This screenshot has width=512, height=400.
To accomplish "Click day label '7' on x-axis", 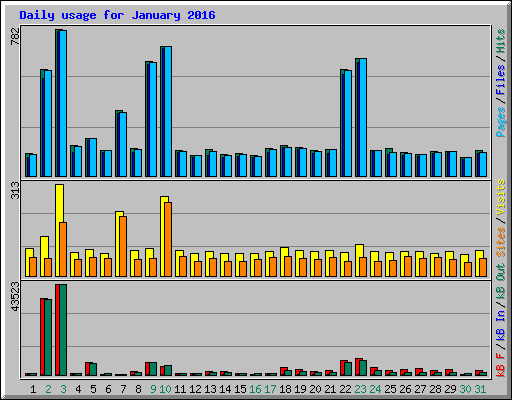I will tap(123, 389).
